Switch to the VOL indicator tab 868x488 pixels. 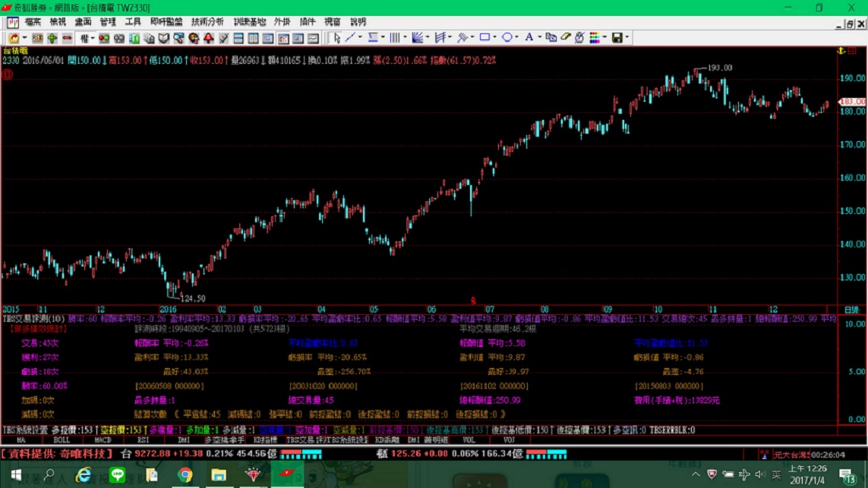click(469, 440)
